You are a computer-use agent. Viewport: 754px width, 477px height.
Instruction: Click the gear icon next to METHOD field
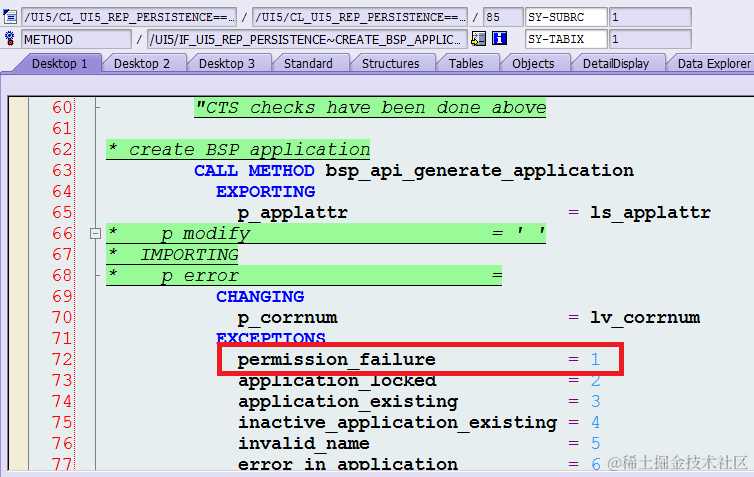(x=10, y=39)
